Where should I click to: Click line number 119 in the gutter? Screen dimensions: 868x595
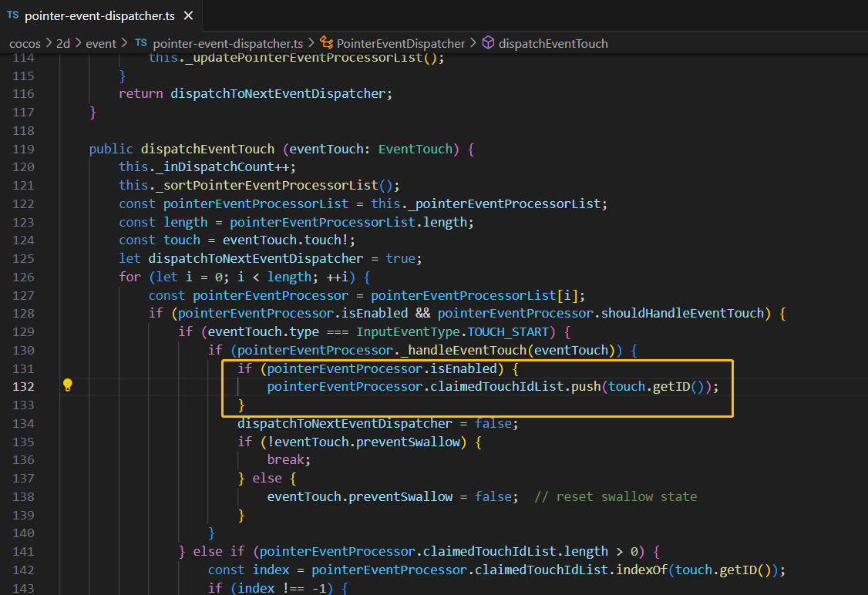point(23,149)
